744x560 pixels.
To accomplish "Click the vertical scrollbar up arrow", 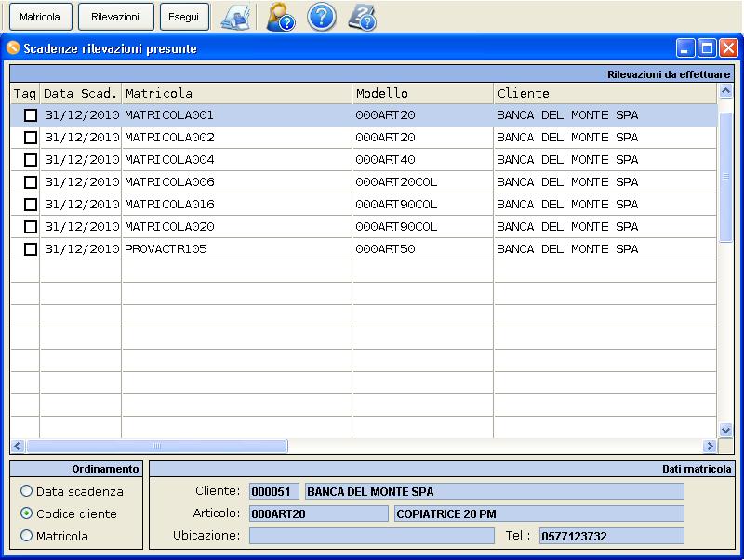I will (725, 90).
